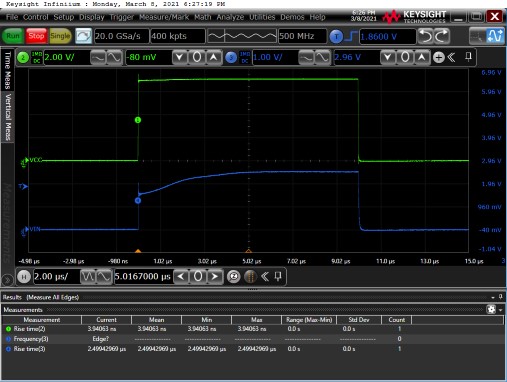Screen dimensions: 507x382
Task: Zero the channel 3 offset
Action: tap(405, 58)
